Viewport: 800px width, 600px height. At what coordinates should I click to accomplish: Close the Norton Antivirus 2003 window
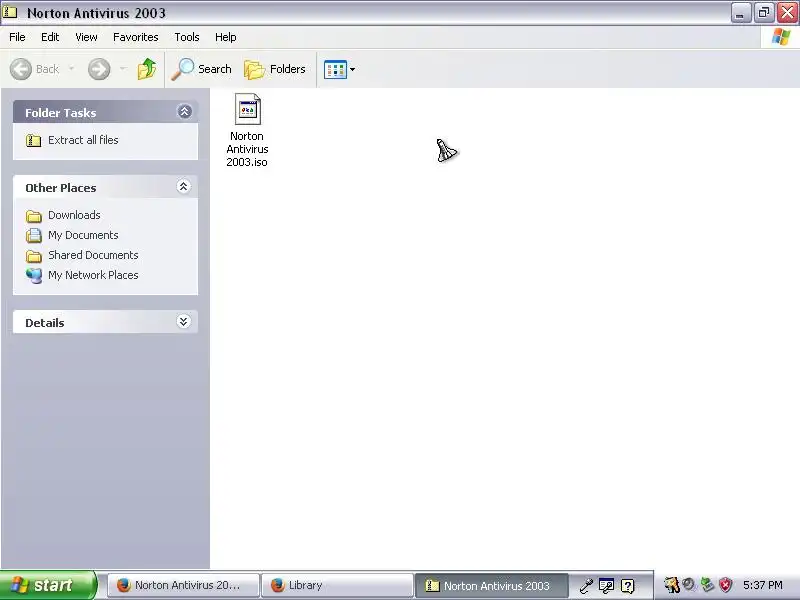tap(787, 13)
